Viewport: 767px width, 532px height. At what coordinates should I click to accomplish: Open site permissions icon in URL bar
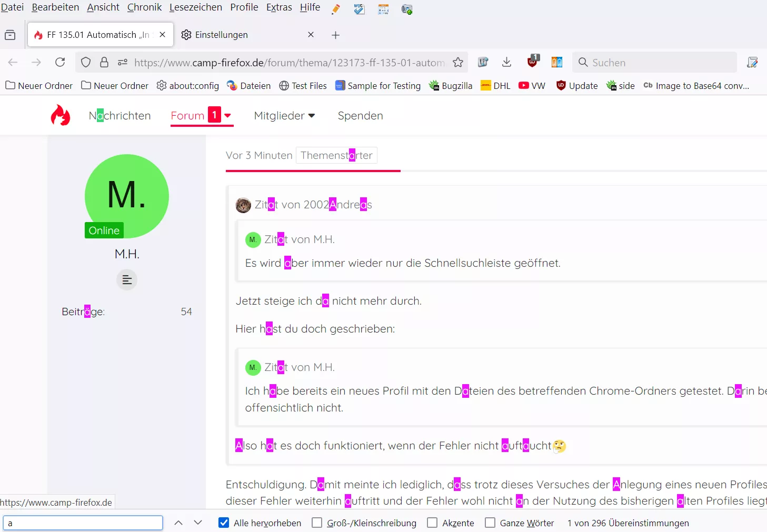pos(123,62)
